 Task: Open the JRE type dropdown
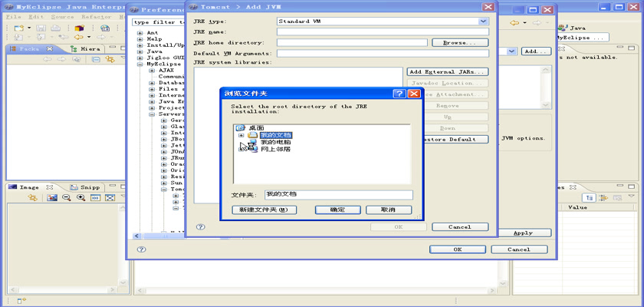[484, 21]
